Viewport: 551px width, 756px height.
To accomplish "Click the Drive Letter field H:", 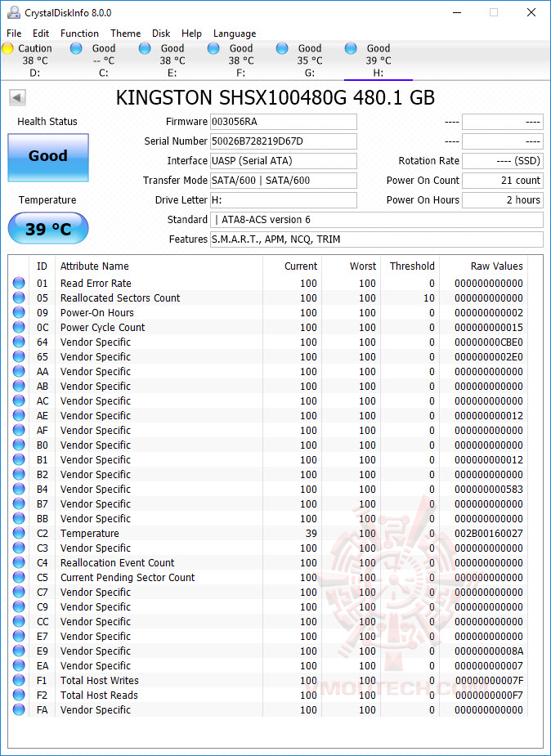I will (284, 200).
